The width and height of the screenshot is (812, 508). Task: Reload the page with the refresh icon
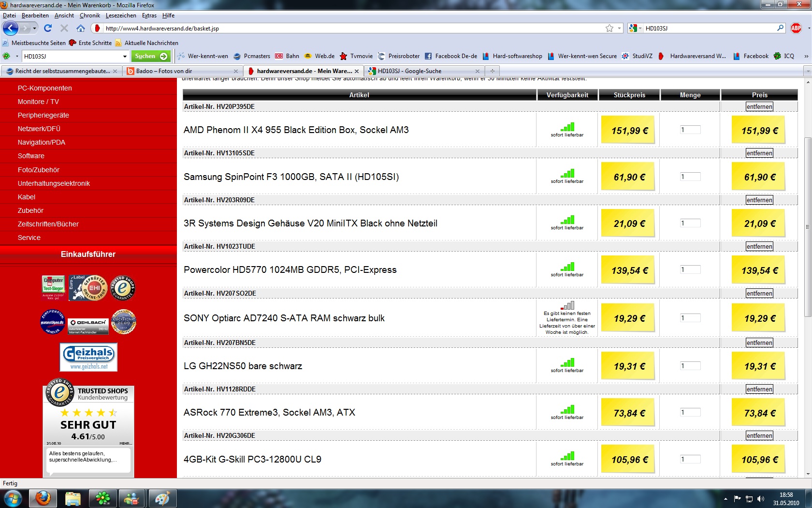coord(48,28)
